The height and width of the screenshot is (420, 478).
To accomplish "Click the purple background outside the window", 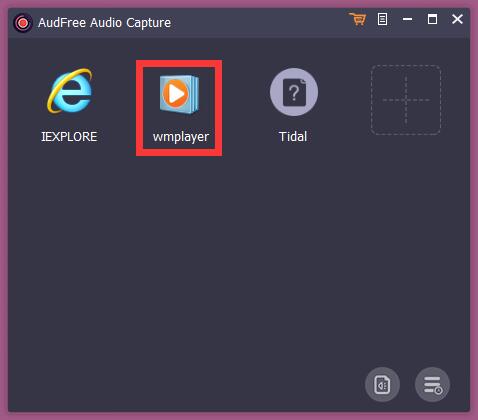I will point(3,210).
